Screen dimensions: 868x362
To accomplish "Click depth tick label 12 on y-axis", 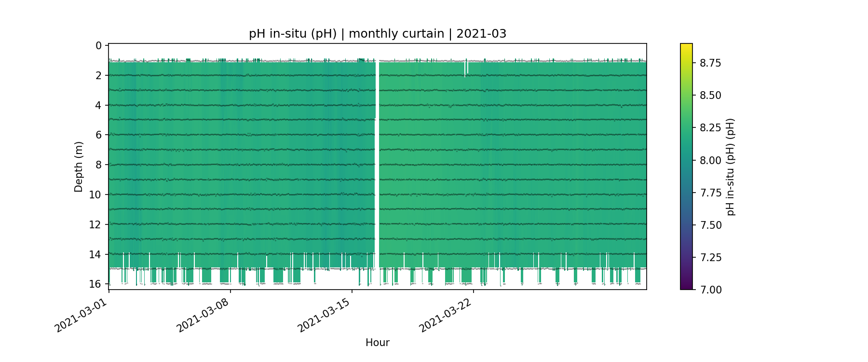I will coord(95,224).
